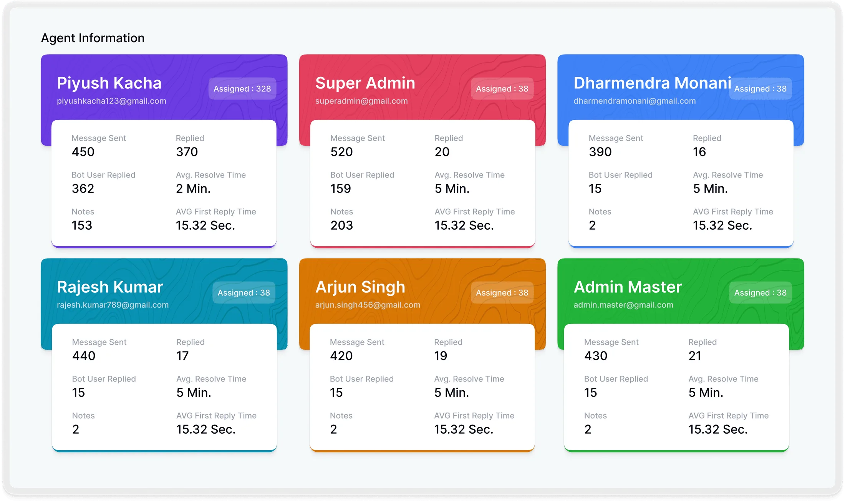This screenshot has height=504, width=845.
Task: Click the Assigned : 328 badge on Piyush Kacha's card
Action: (x=242, y=88)
